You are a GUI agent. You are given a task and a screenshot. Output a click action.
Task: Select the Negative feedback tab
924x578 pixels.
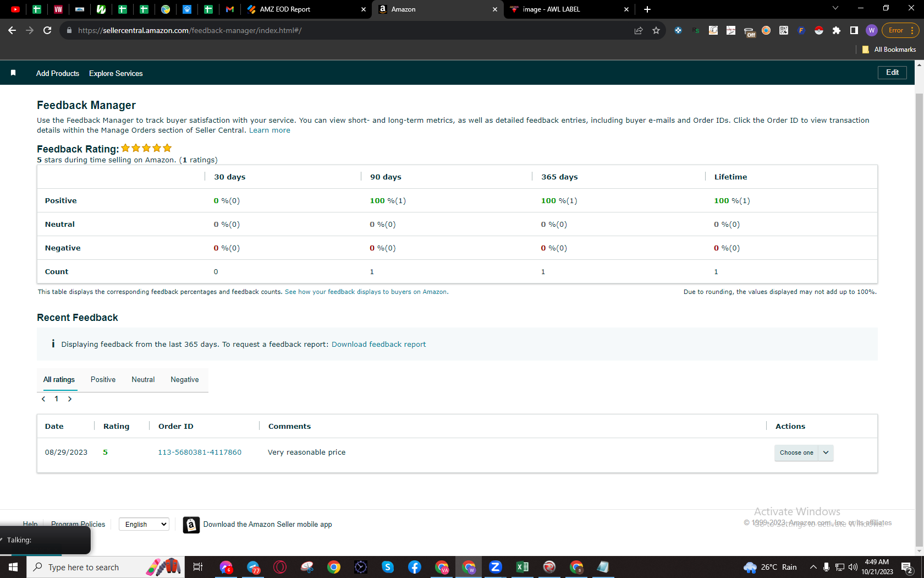(x=185, y=380)
